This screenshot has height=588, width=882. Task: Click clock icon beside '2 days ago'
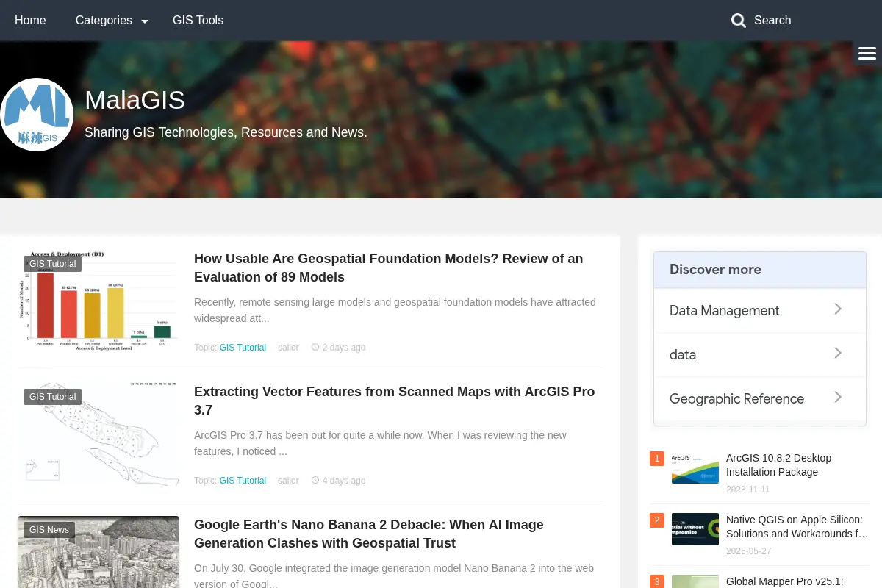(x=315, y=347)
